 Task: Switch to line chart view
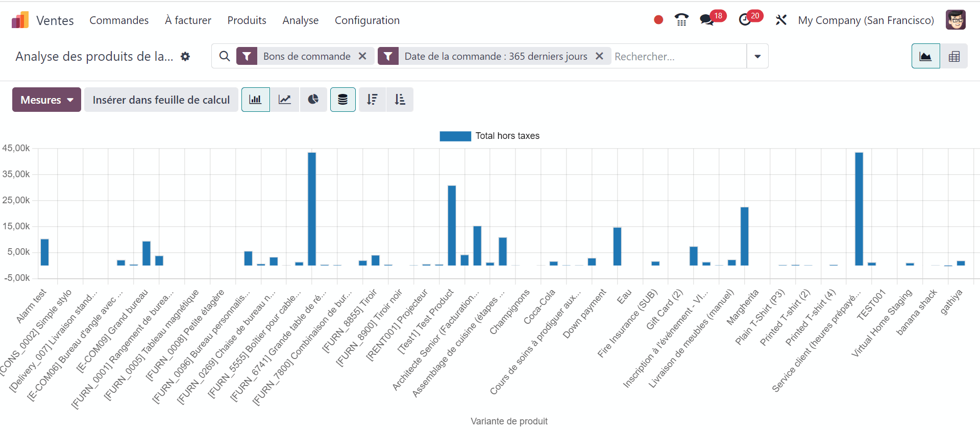coord(285,100)
